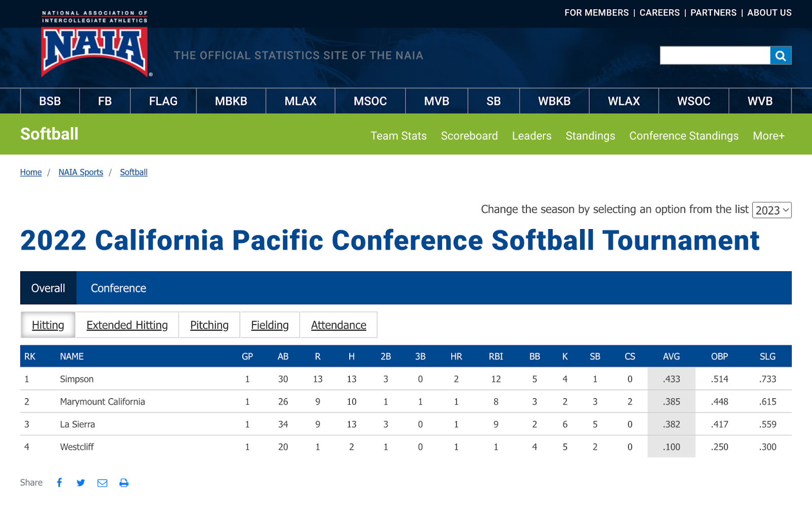
Task: Share page via email icon
Action: click(x=102, y=483)
